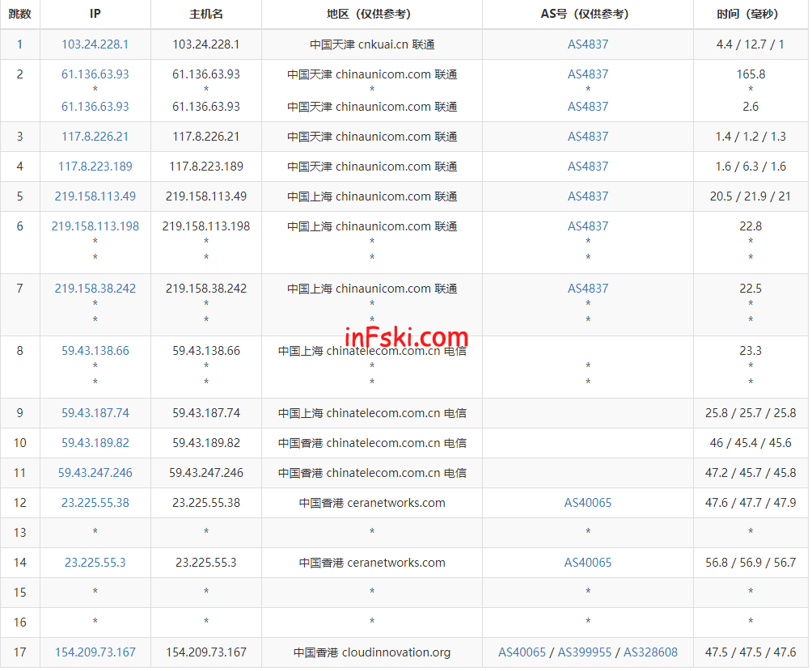Click the 时间（毫秒） column header
Image resolution: width=812 pixels, height=671 pixels.
pyautogui.click(x=751, y=14)
